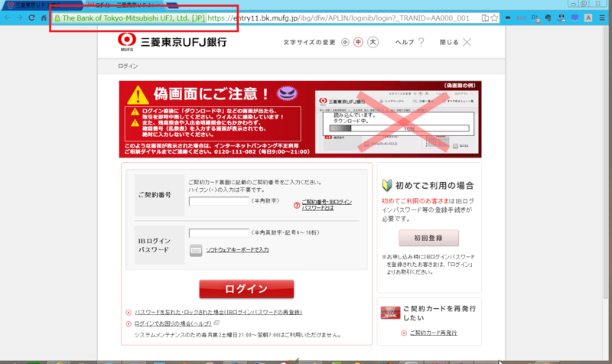Click the blue chat bubble extension icon
Image resolution: width=612 pixels, height=364 pixels.
point(575,18)
